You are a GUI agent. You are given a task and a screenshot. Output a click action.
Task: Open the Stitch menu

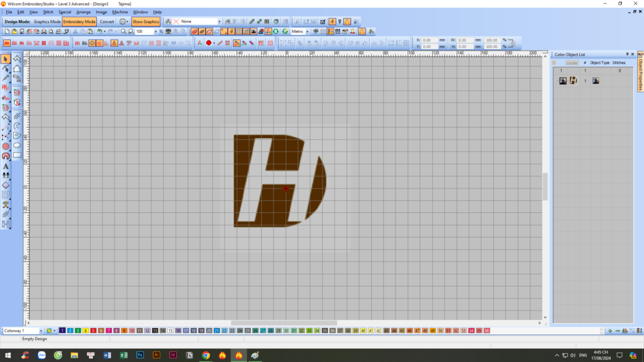[48, 12]
